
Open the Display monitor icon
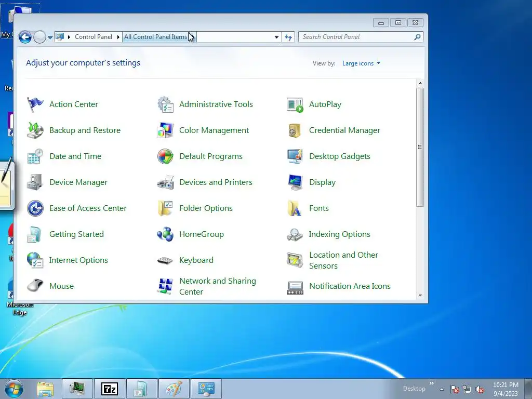tap(295, 182)
